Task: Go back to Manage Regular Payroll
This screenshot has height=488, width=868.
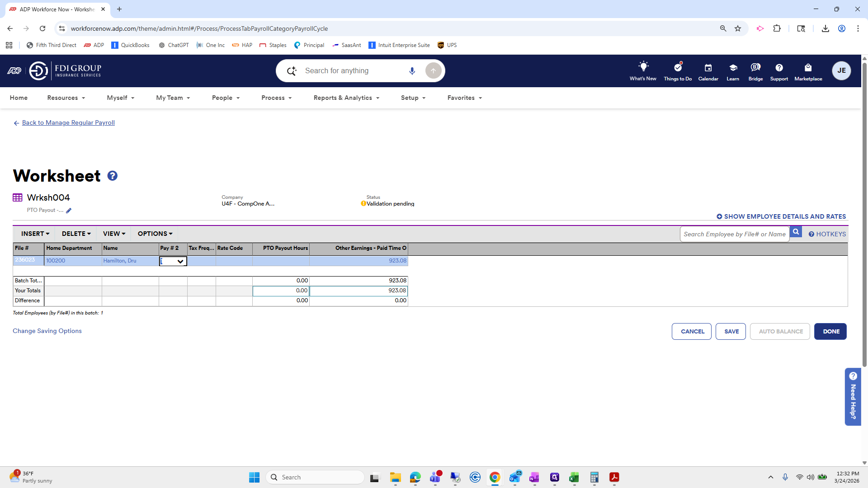Action: click(68, 122)
